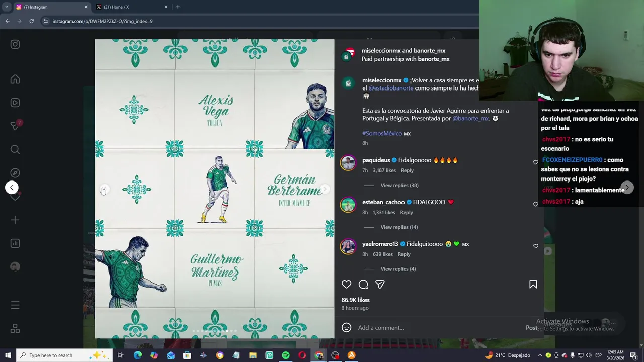Open Microsoft Edge from taskbar

coord(137,355)
